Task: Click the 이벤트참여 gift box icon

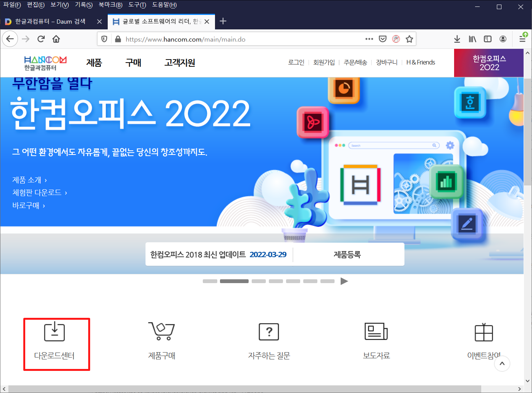Action: click(483, 332)
